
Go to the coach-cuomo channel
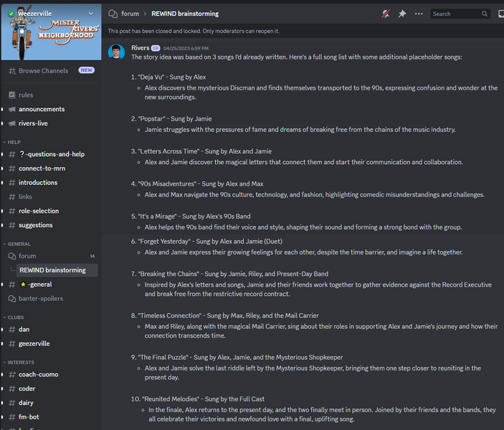[x=38, y=374]
